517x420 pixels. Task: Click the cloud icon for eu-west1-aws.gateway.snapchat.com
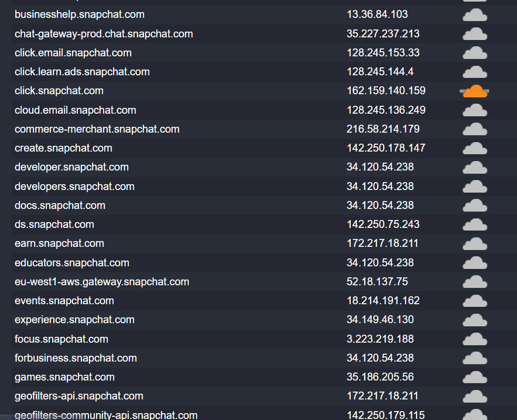click(x=475, y=282)
